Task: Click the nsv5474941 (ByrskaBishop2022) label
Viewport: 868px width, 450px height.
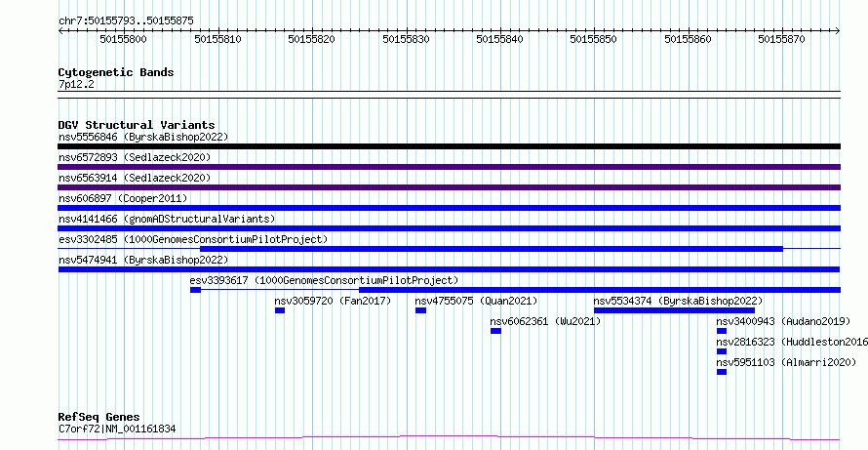Action: (143, 260)
